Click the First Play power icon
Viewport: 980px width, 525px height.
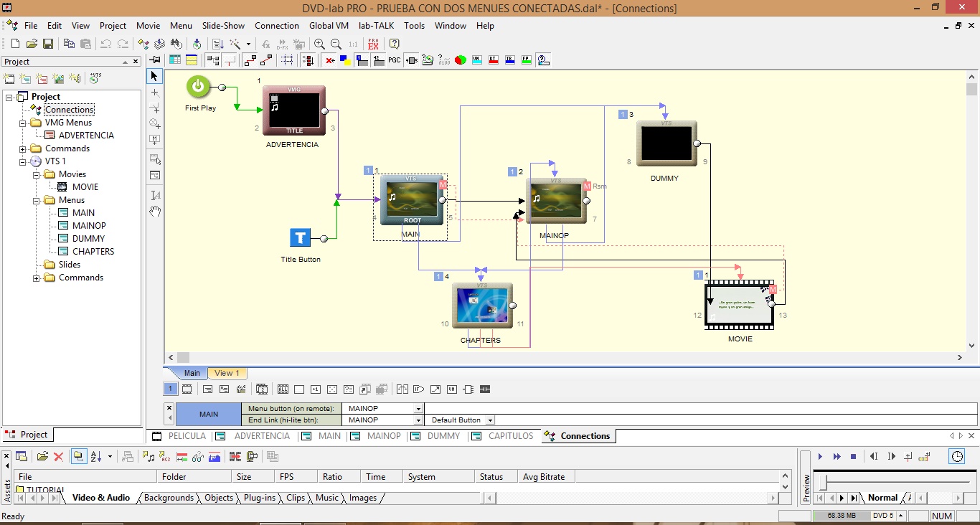click(x=198, y=87)
